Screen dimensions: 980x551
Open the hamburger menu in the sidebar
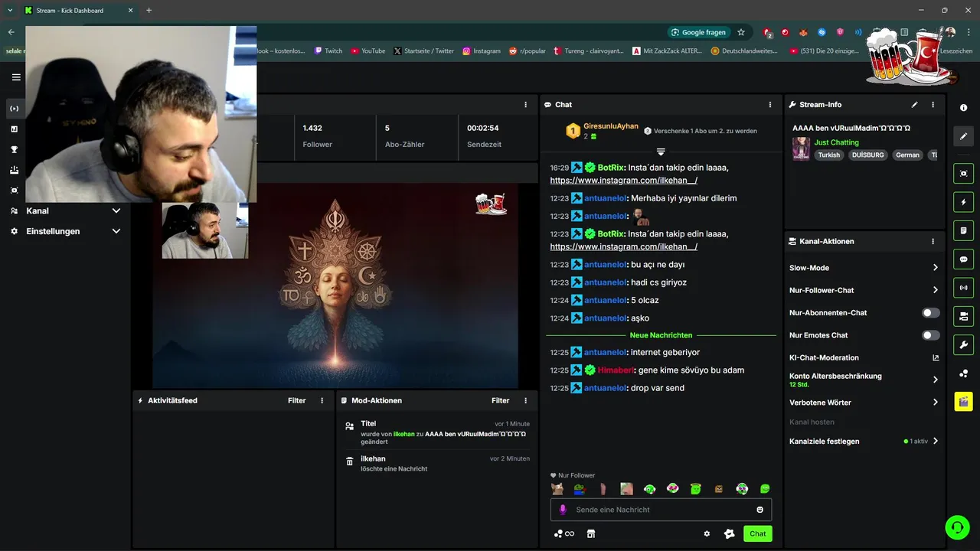pos(16,77)
